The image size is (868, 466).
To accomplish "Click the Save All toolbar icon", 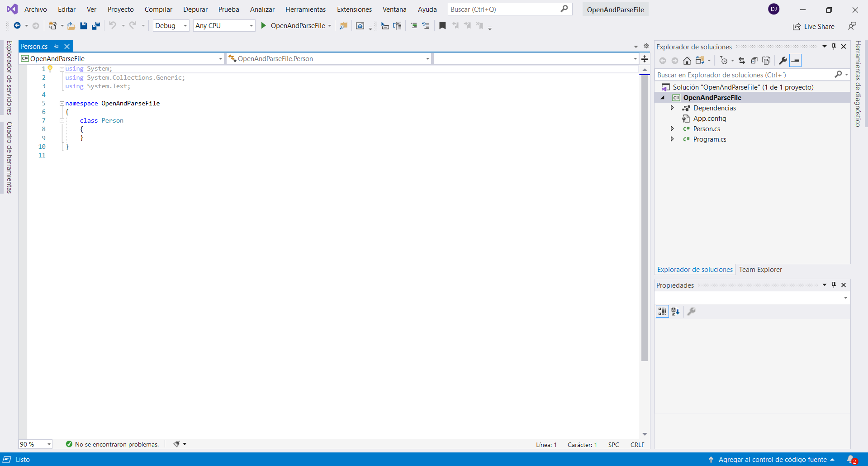I will tap(96, 26).
